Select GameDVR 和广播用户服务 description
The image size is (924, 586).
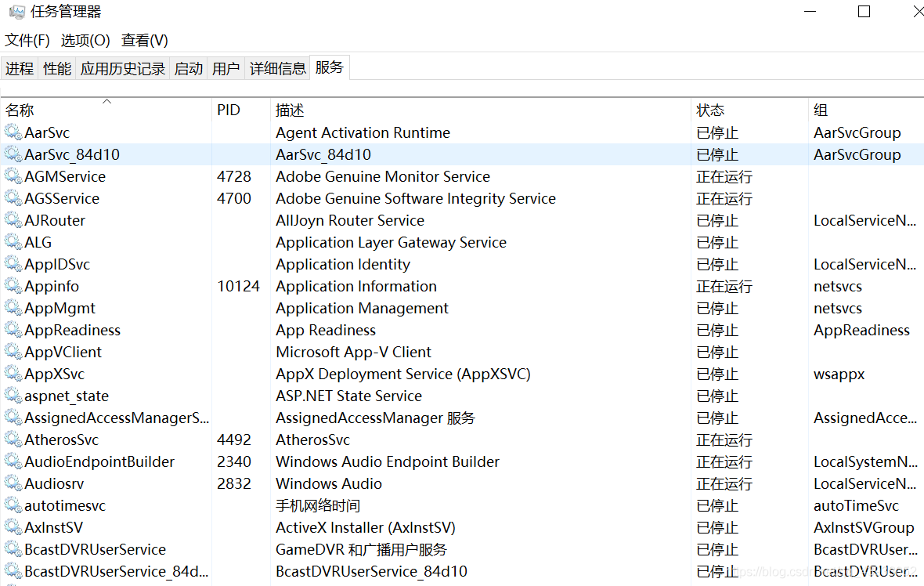click(x=361, y=549)
